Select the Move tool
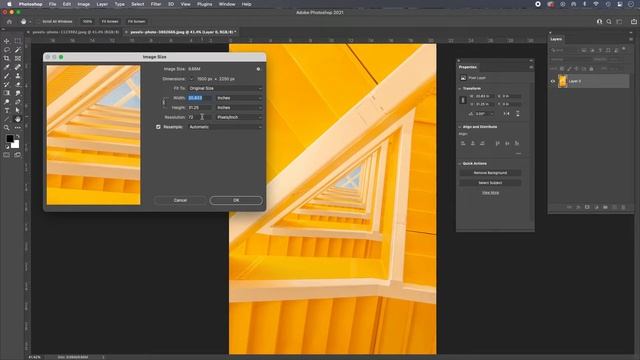The height and width of the screenshot is (360, 640). click(x=7, y=41)
